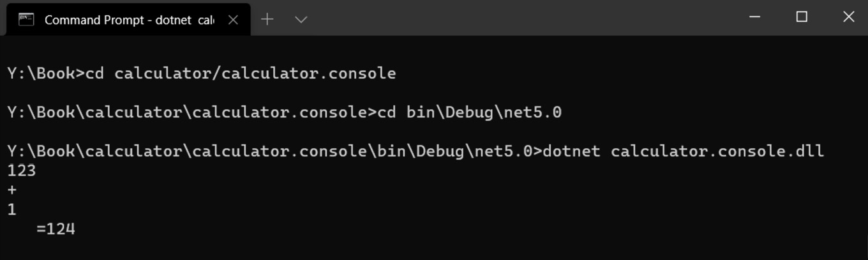Click the '+' operator line
868x260 pixels.
tap(12, 190)
